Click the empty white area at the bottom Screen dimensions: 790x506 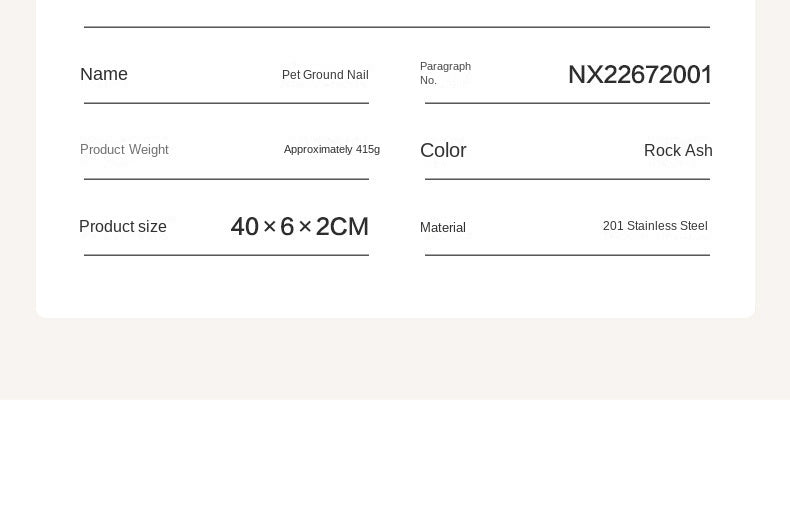tap(395, 453)
